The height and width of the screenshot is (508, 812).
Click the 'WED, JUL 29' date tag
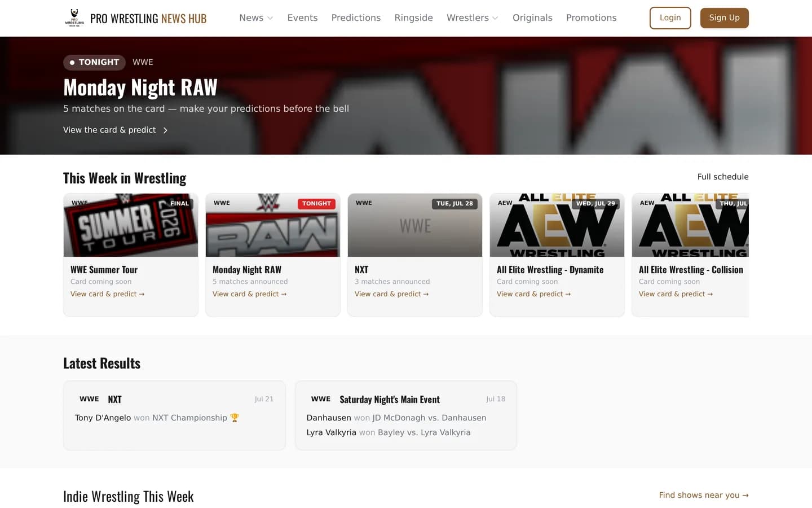595,204
